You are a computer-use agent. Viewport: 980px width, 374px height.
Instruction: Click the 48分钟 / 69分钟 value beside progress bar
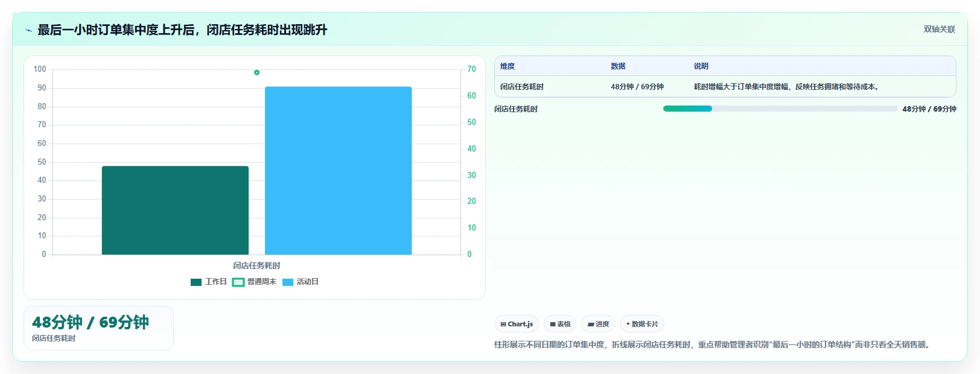(929, 109)
